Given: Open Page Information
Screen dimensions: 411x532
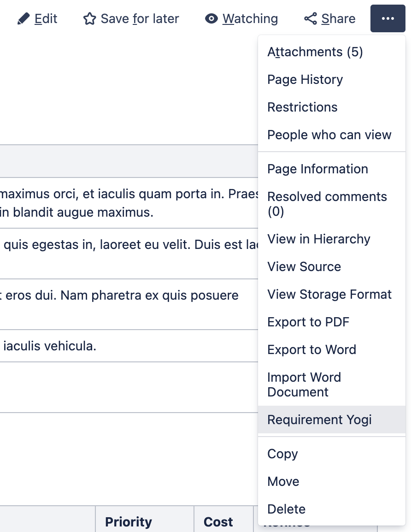Looking at the screenshot, I should pyautogui.click(x=317, y=169).
